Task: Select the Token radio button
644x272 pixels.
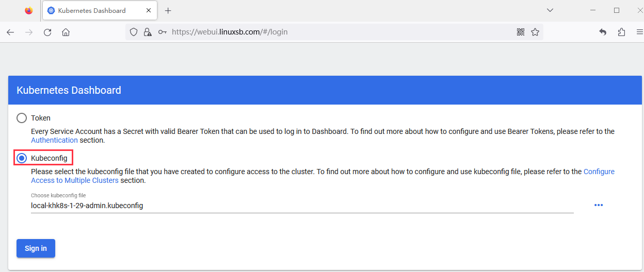Action: (x=22, y=118)
